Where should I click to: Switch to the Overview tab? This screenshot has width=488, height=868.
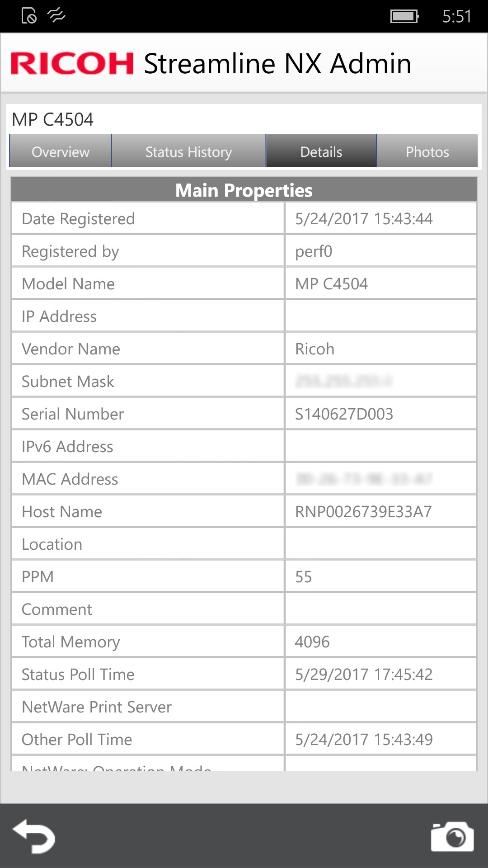pos(61,151)
